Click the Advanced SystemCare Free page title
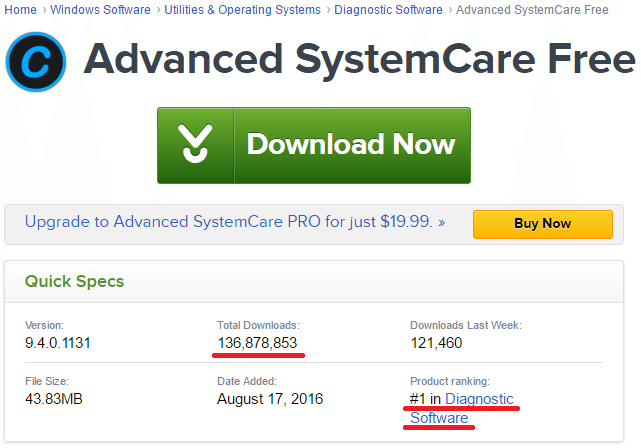The image size is (641, 448). tap(359, 60)
